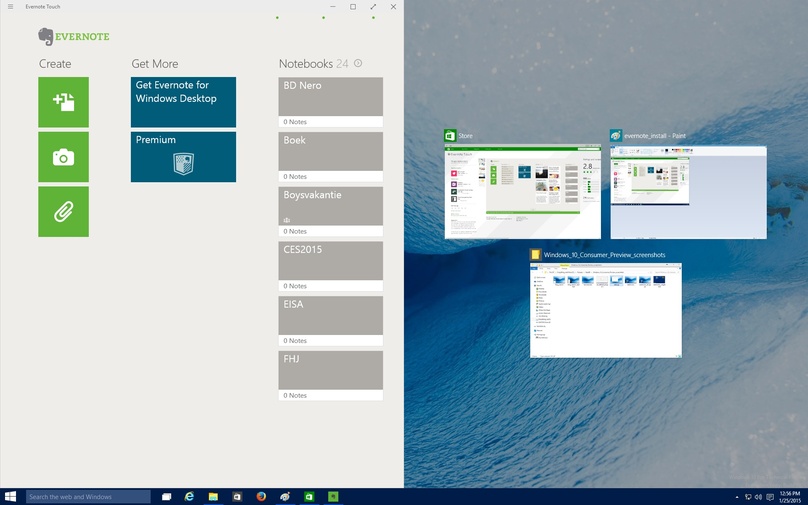Show hidden tray icons arrow

pos(736,497)
